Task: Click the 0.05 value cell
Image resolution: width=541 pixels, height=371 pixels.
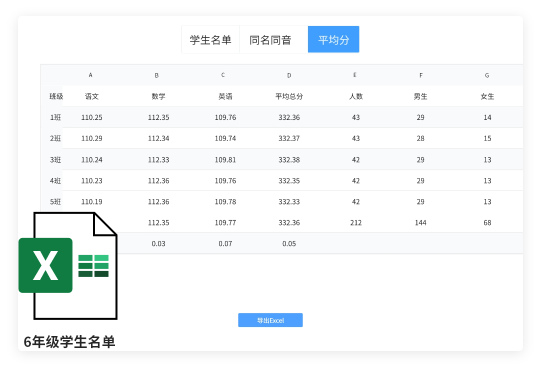Action: [289, 244]
